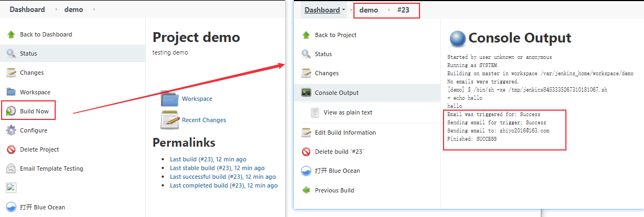
Task: Open Edit Build Information
Action: click(x=345, y=132)
